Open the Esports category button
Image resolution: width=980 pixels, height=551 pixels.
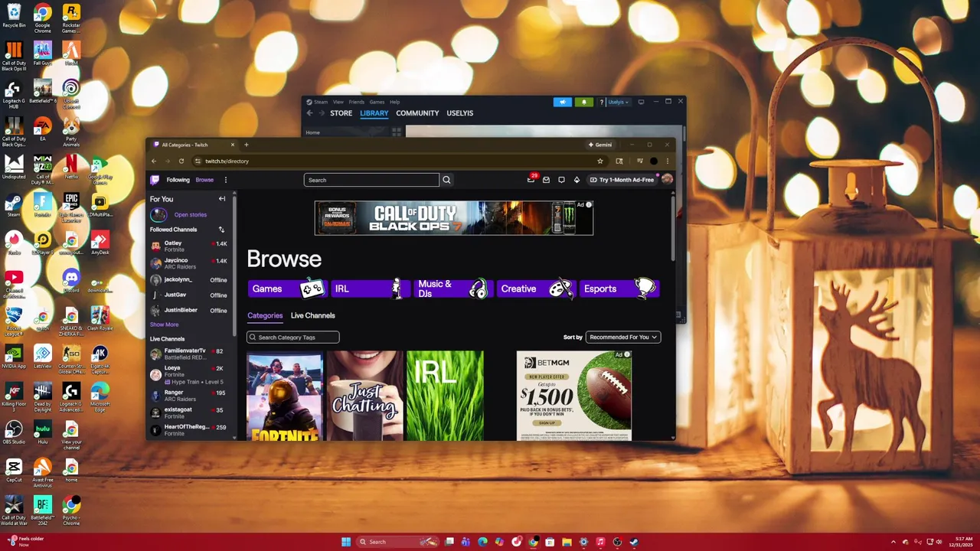[x=619, y=289]
